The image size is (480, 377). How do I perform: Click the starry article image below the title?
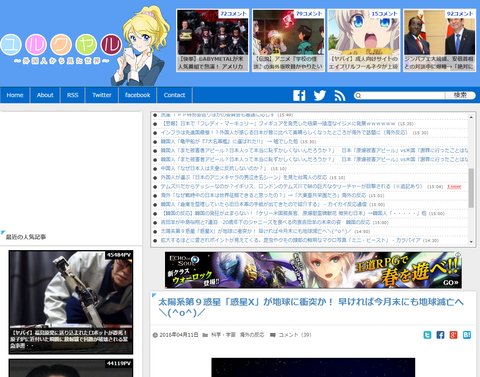tap(313, 367)
